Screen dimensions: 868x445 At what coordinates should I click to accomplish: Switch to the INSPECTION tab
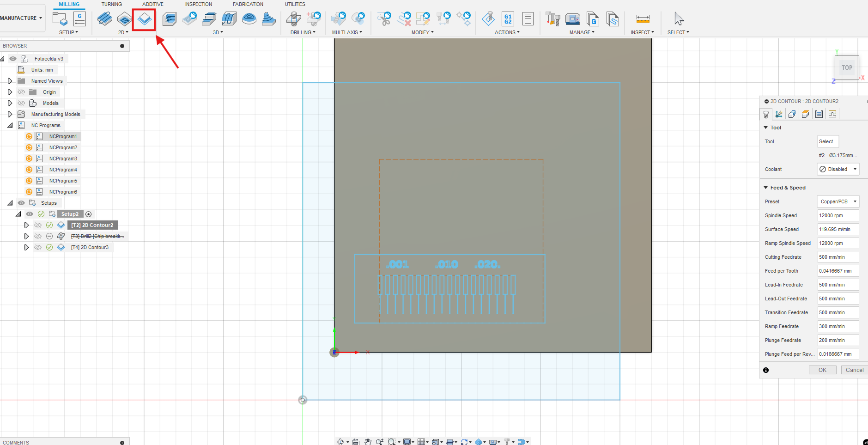[x=199, y=4]
